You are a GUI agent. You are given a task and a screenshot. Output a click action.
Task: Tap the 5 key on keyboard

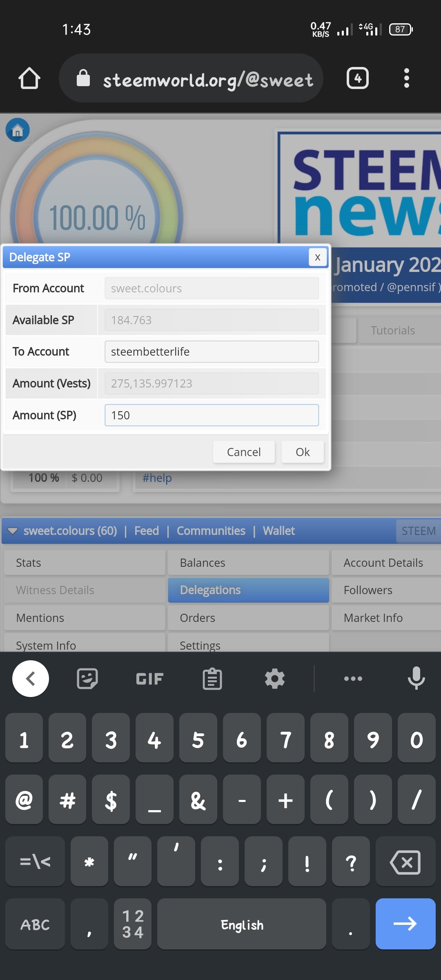pyautogui.click(x=198, y=738)
